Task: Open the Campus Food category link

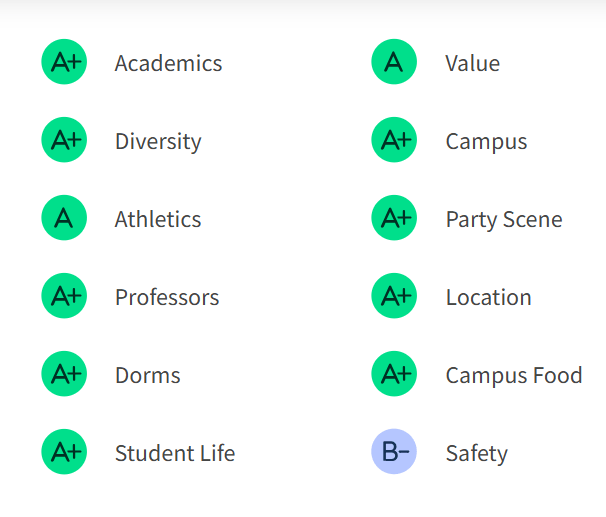Action: (514, 375)
